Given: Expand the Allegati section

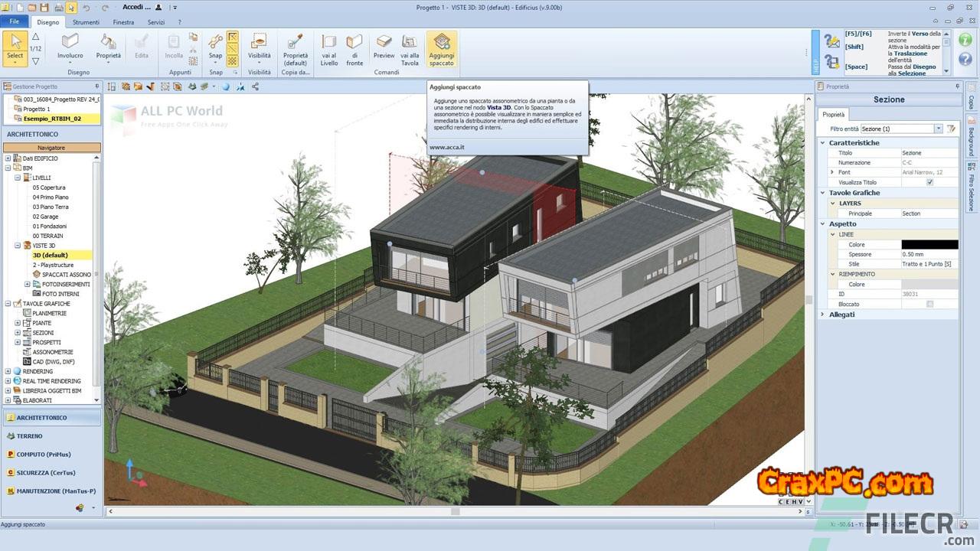Looking at the screenshot, I should pyautogui.click(x=823, y=315).
